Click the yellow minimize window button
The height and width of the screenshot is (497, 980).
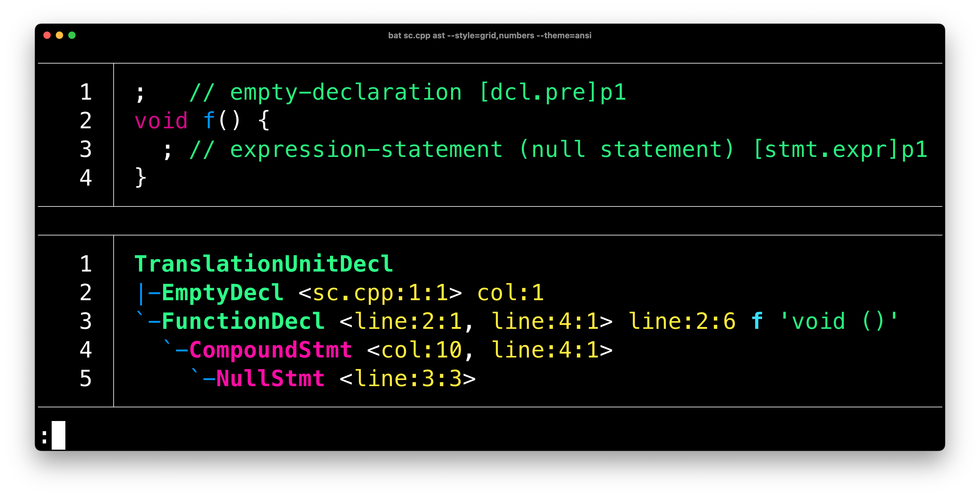[59, 35]
